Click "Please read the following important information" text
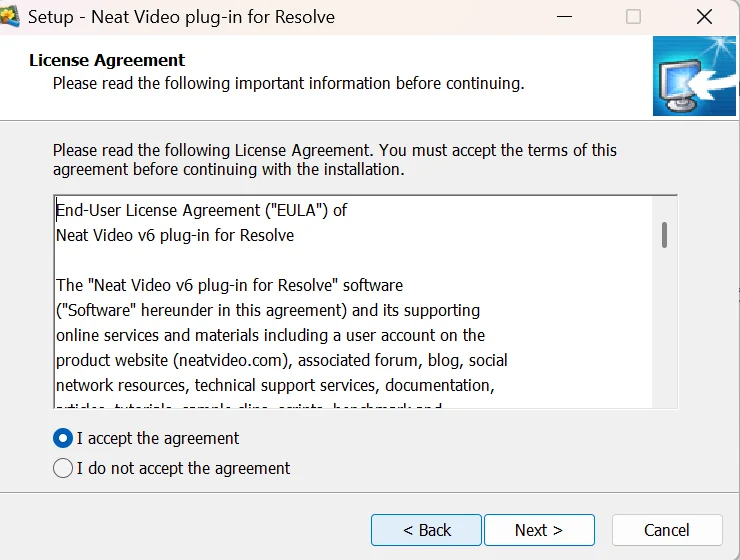This screenshot has width=740, height=560. 288,84
